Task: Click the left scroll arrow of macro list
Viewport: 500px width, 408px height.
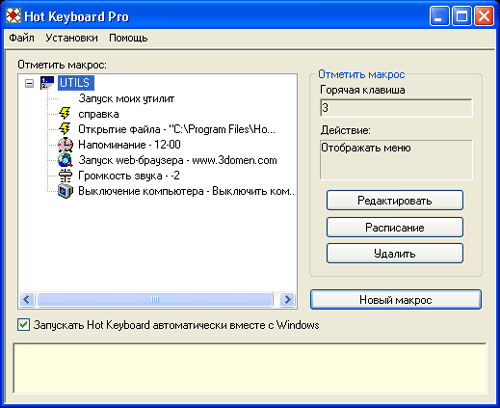Action: point(27,299)
